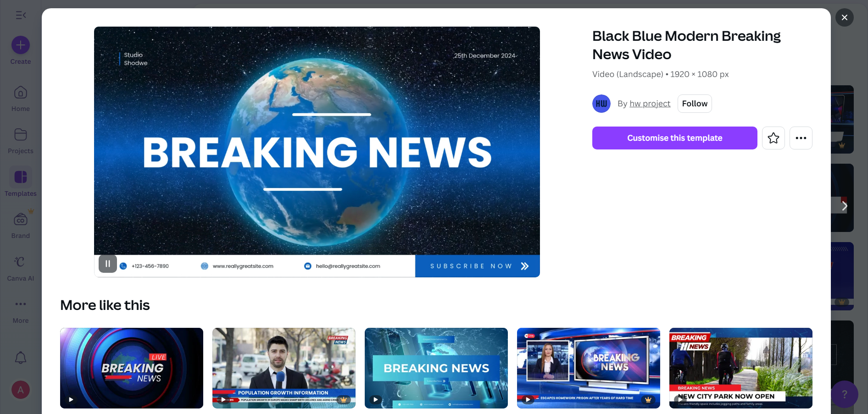Open New City Park Now Open template

[x=741, y=368]
